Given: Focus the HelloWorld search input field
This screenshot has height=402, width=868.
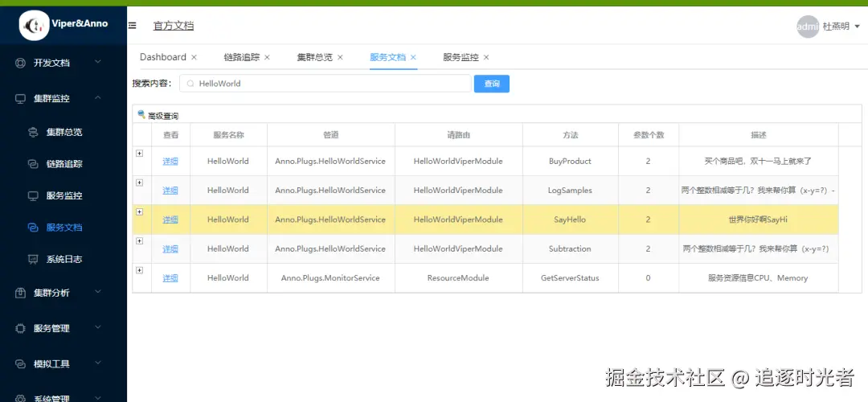Looking at the screenshot, I should click(x=330, y=84).
